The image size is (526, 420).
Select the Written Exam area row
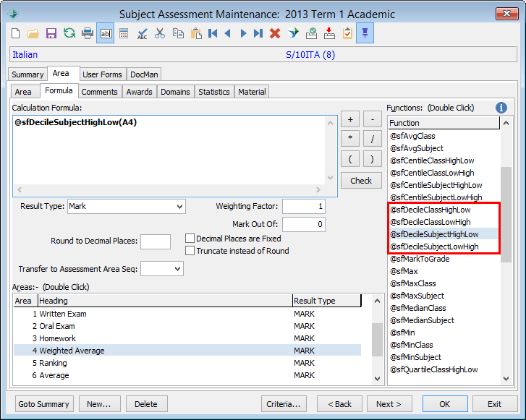pos(187,314)
